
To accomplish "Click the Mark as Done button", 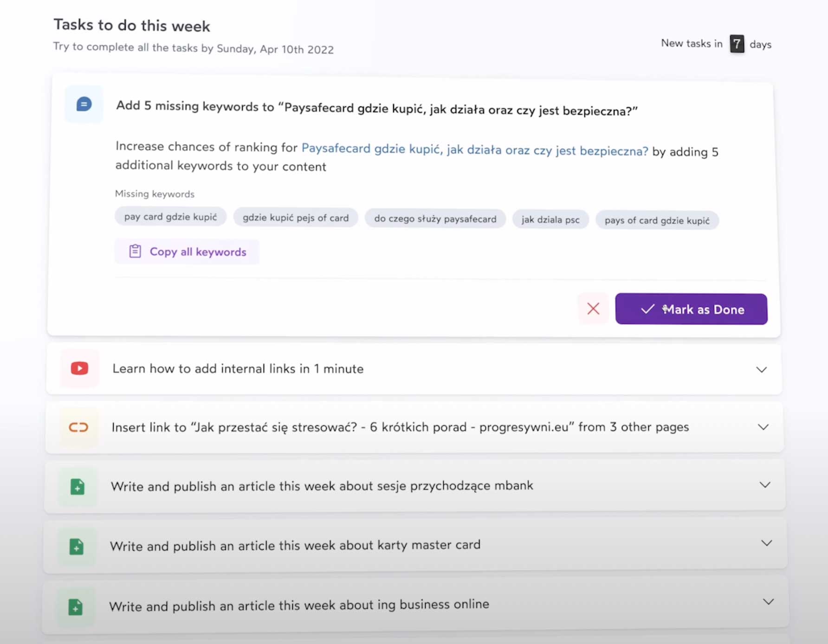I will pos(691,309).
